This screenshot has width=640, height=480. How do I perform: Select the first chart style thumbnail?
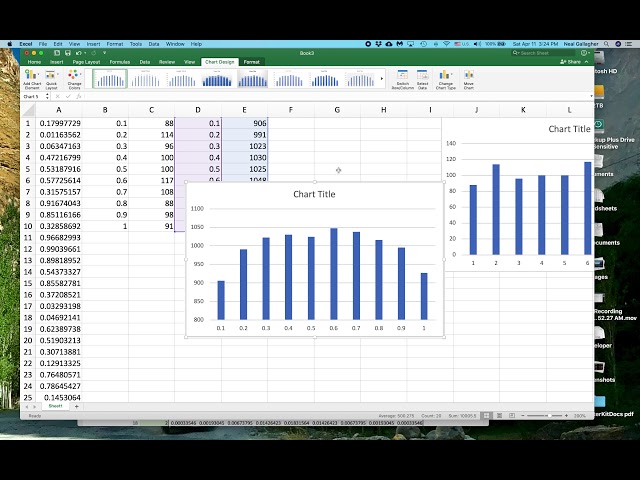tap(110, 78)
